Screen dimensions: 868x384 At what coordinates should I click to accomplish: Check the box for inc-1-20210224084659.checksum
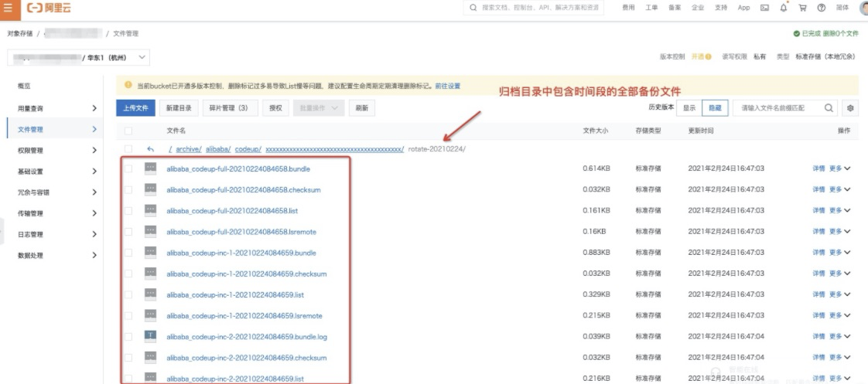[128, 274]
